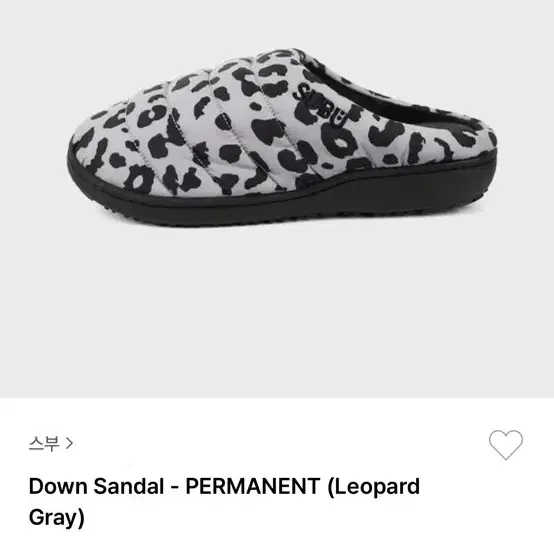Click the 'Gray)' text on the second title line
Viewport: 554px width, 554px height.
(57, 518)
